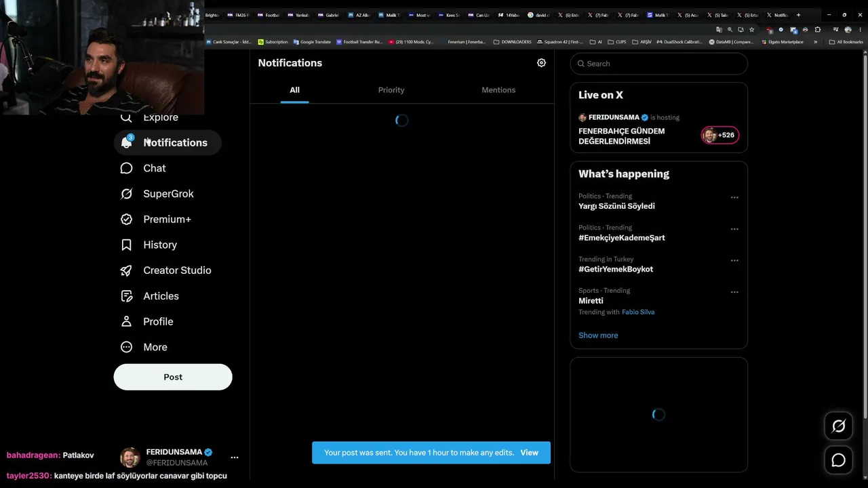Click the Profile person icon
868x488 pixels.
pos(126,321)
